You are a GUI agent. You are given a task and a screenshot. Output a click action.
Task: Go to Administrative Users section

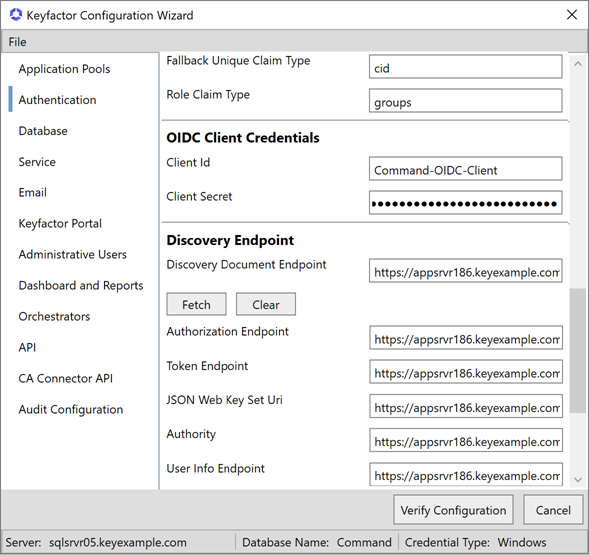[x=72, y=254]
